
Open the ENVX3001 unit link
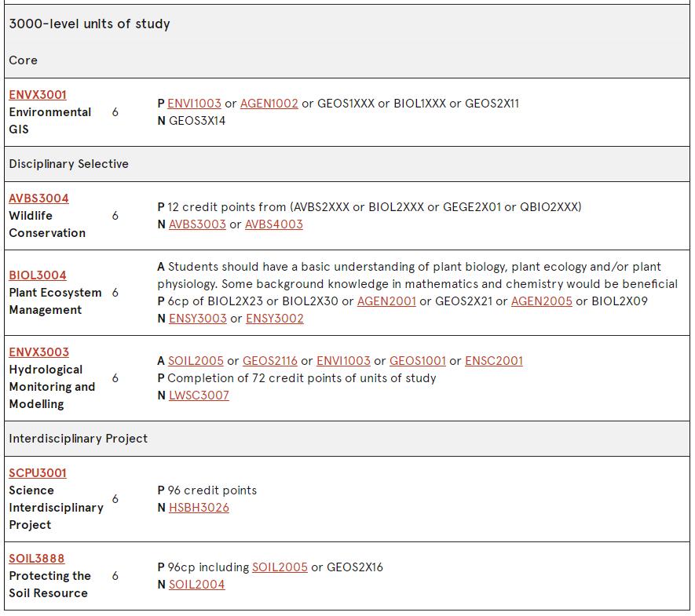tap(38, 95)
